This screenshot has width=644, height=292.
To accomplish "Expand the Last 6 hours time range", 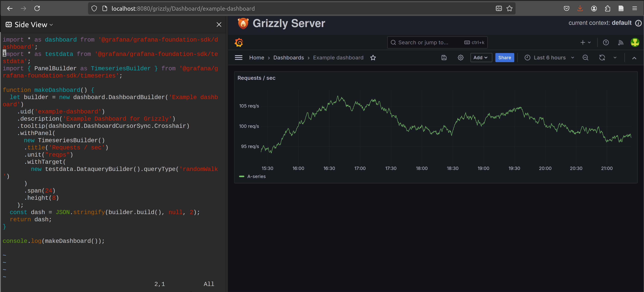I will click(x=572, y=57).
